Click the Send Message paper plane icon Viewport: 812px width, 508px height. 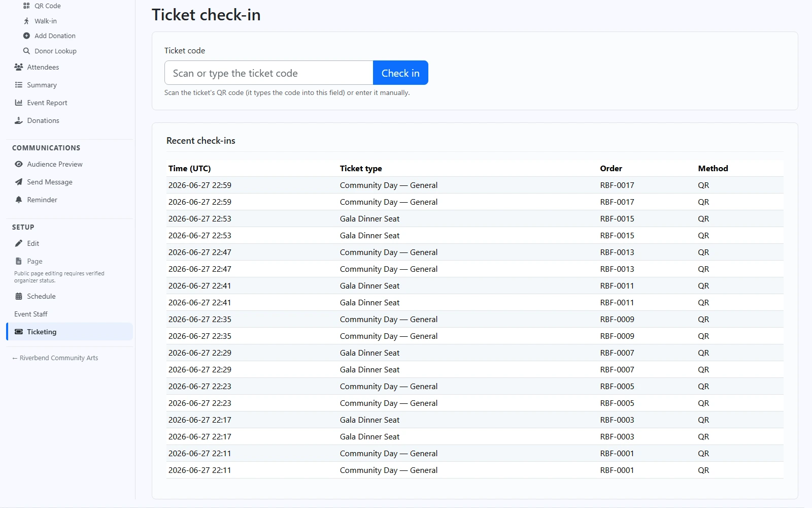[x=19, y=182]
